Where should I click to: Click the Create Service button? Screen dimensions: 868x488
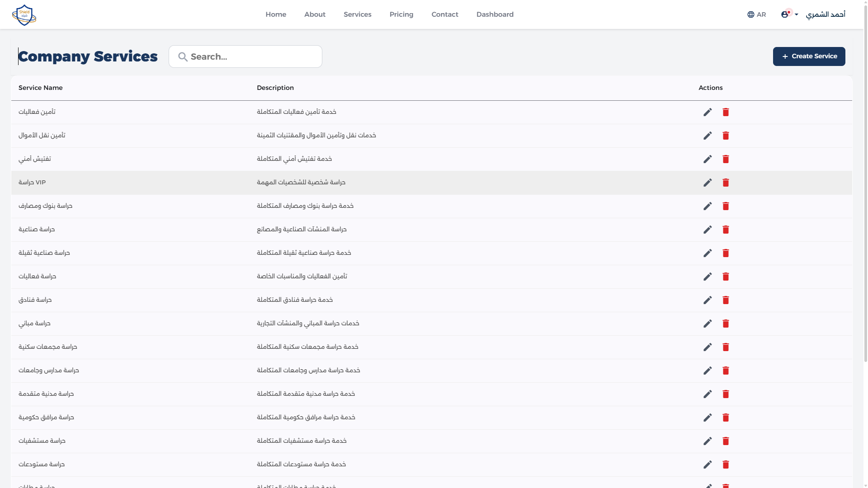pos(809,56)
